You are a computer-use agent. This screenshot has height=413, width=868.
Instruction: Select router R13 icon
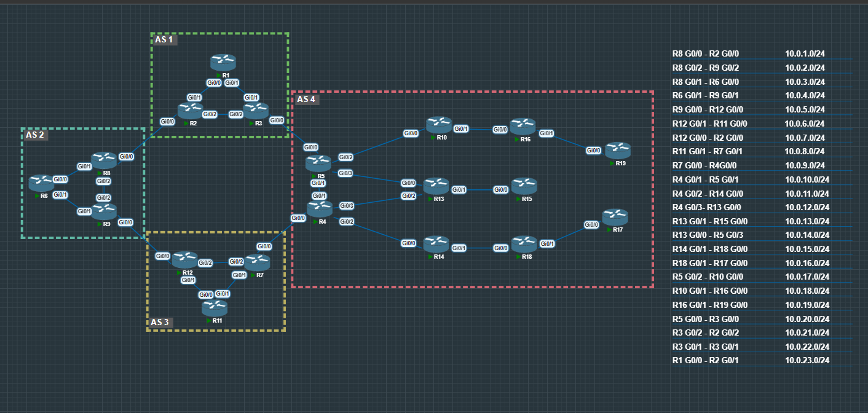pyautogui.click(x=436, y=186)
